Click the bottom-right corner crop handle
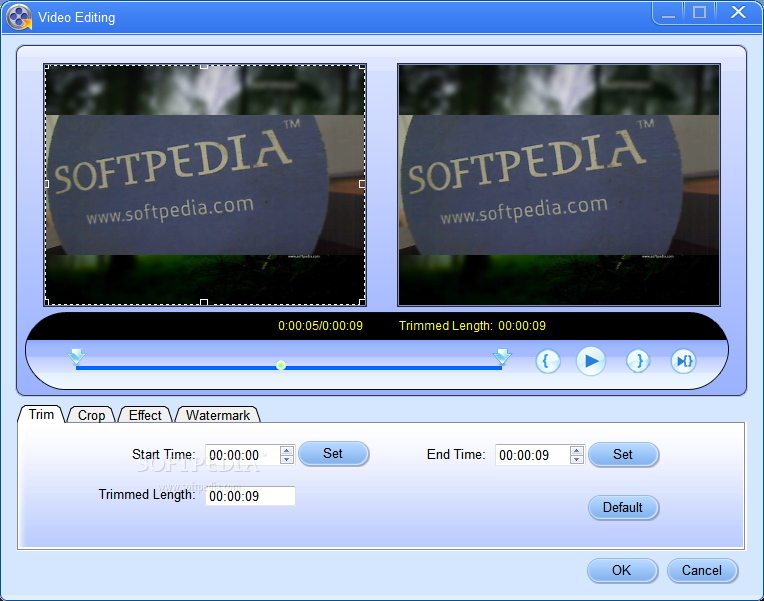The image size is (764, 601). [363, 303]
